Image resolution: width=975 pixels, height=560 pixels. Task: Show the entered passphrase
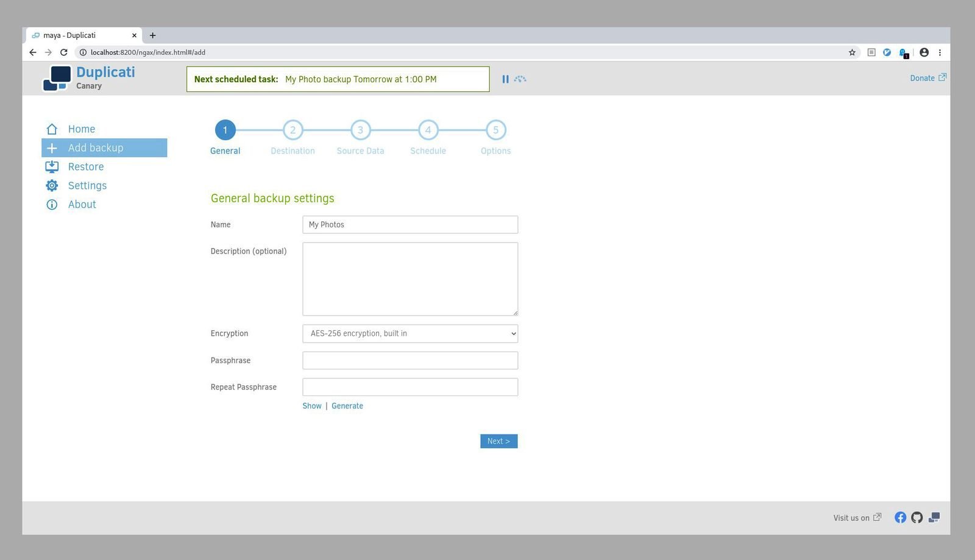tap(311, 405)
